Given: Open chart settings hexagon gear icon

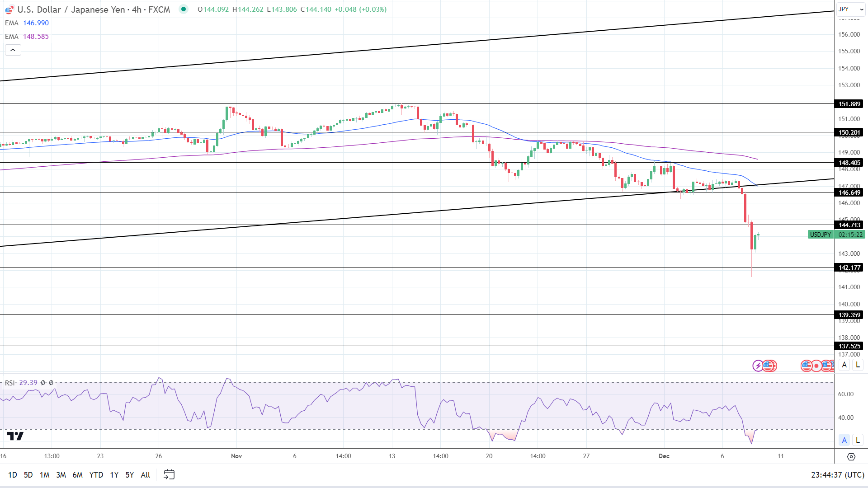Looking at the screenshot, I should (x=851, y=457).
